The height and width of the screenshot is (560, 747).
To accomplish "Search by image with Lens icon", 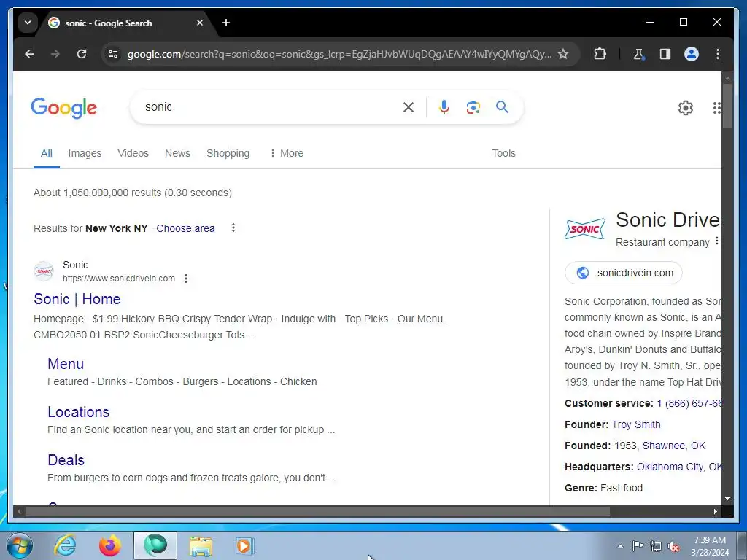I will pos(473,107).
